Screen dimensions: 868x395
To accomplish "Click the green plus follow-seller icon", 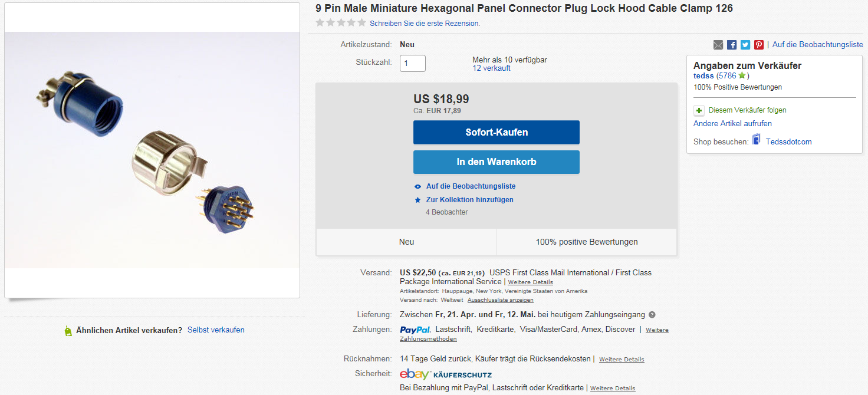I will [x=699, y=110].
